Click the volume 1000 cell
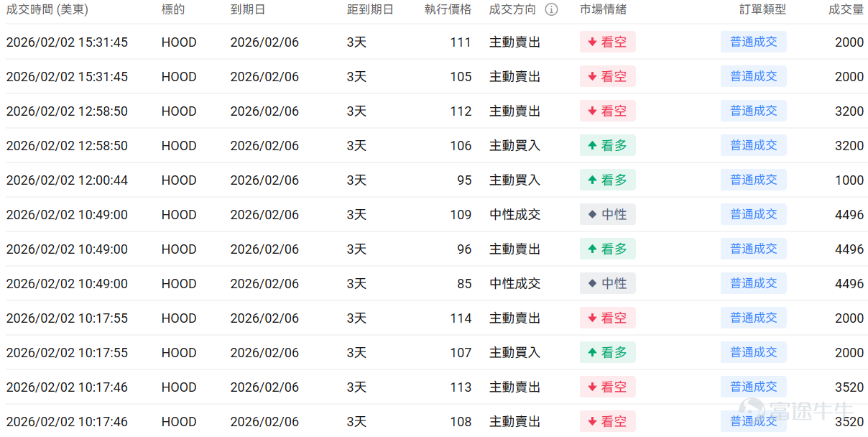Screen dimensions: 868x437 849,180
